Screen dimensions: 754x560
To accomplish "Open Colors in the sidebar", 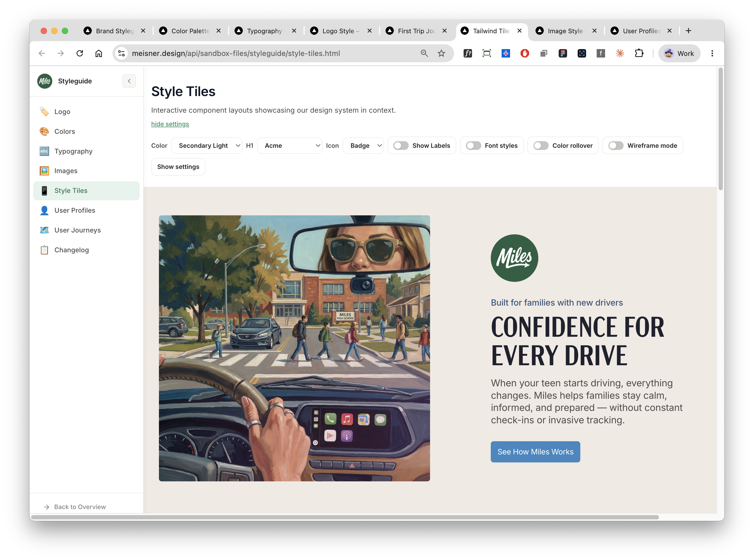I will pos(86,131).
